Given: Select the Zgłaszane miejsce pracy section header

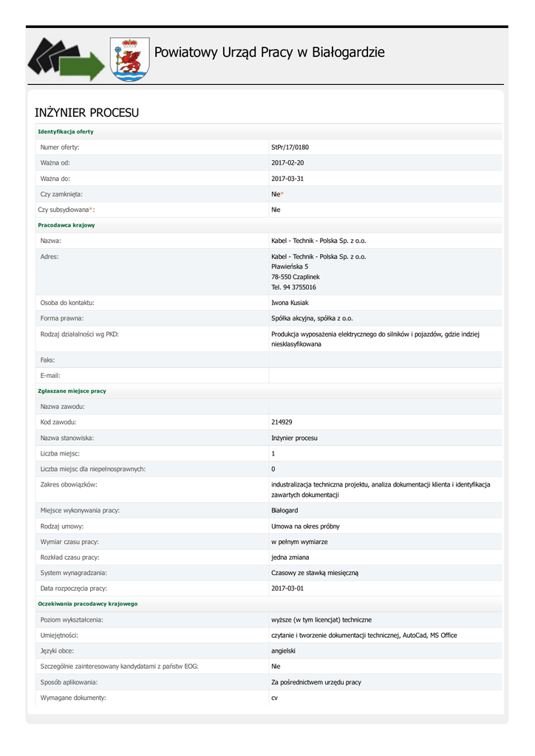Looking at the screenshot, I should [72, 391].
